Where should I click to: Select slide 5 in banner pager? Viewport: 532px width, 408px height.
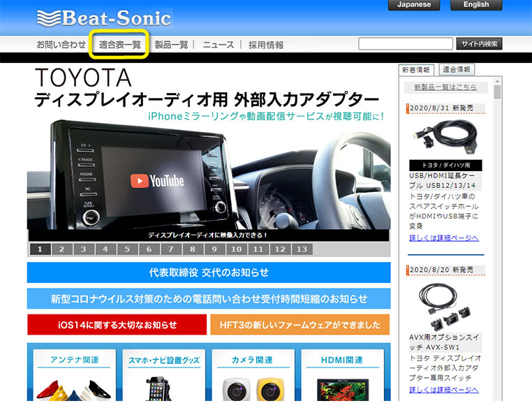(127, 249)
